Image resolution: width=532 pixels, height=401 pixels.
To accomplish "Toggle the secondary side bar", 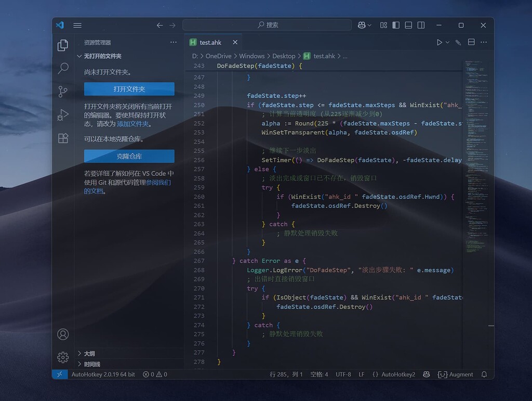I will 421,25.
